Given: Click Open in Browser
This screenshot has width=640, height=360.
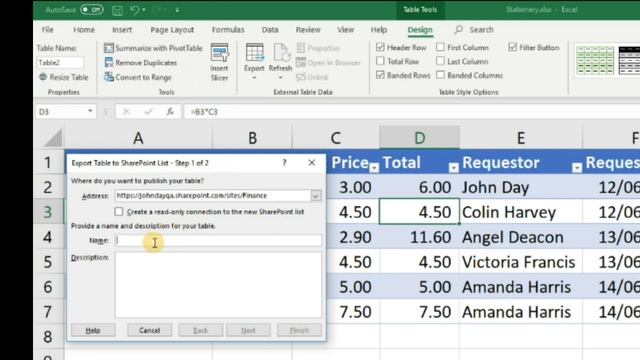Looking at the screenshot, I should click(328, 62).
